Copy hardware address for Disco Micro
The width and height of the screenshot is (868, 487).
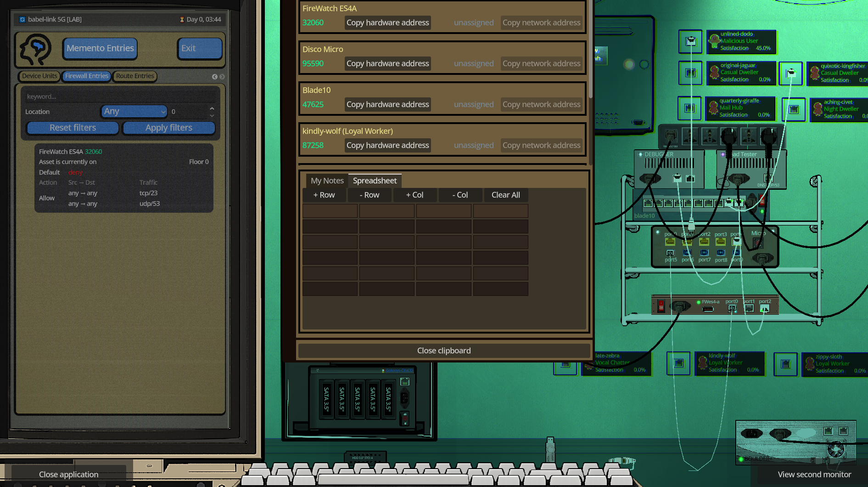coord(387,63)
